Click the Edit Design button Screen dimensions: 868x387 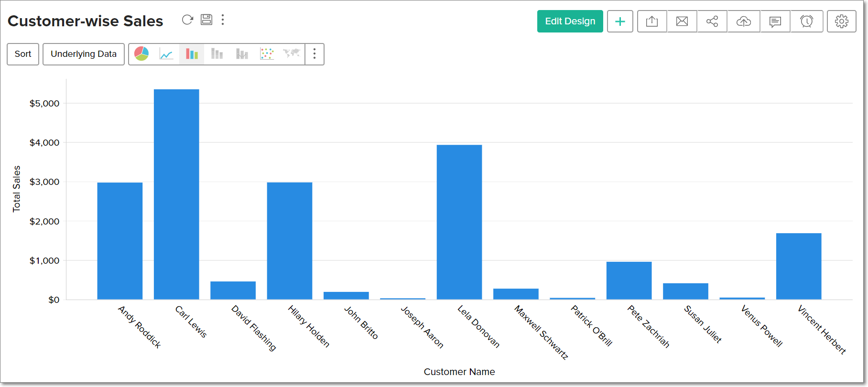coord(570,21)
